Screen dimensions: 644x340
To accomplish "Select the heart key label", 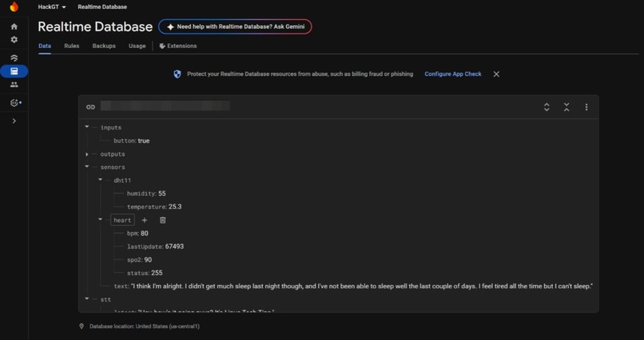I will (122, 220).
